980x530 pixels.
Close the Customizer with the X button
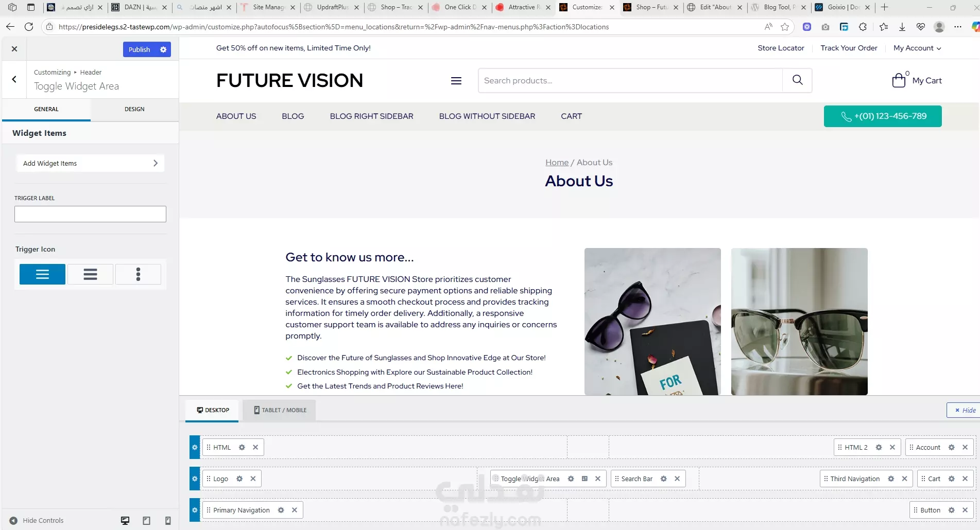[14, 49]
